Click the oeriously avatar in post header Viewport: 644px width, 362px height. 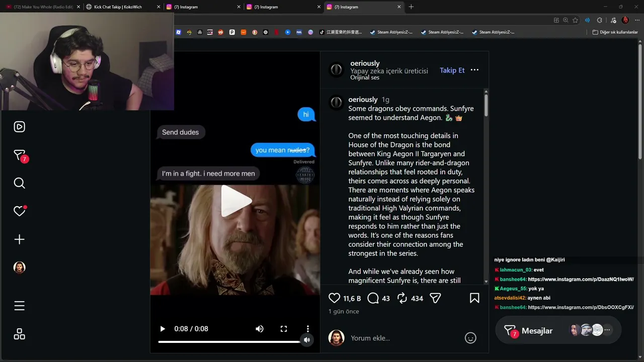pyautogui.click(x=336, y=70)
